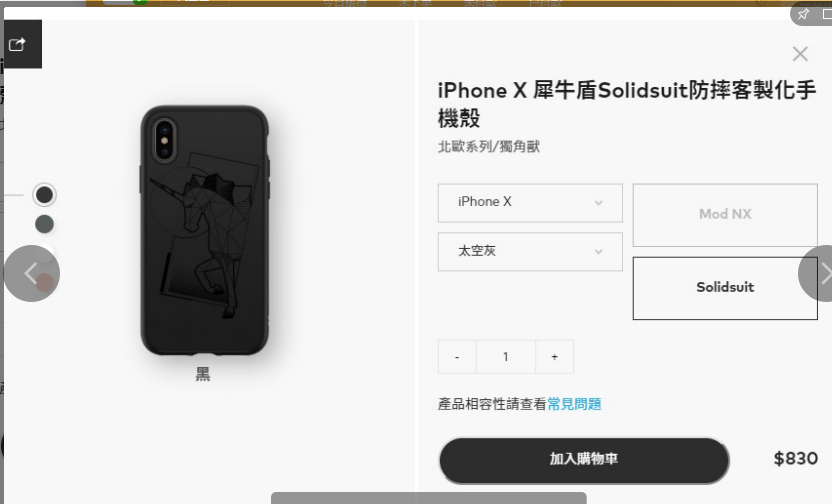The height and width of the screenshot is (504, 832).
Task: Select the red color swatch
Action: click(x=45, y=282)
